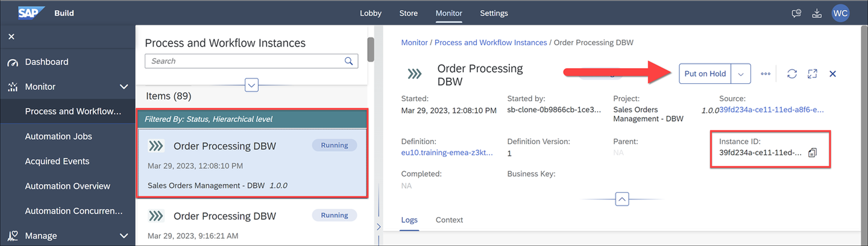Image resolution: width=868 pixels, height=246 pixels.
Task: Click Running status badge of 12:08:10 PM item
Action: pyautogui.click(x=335, y=145)
